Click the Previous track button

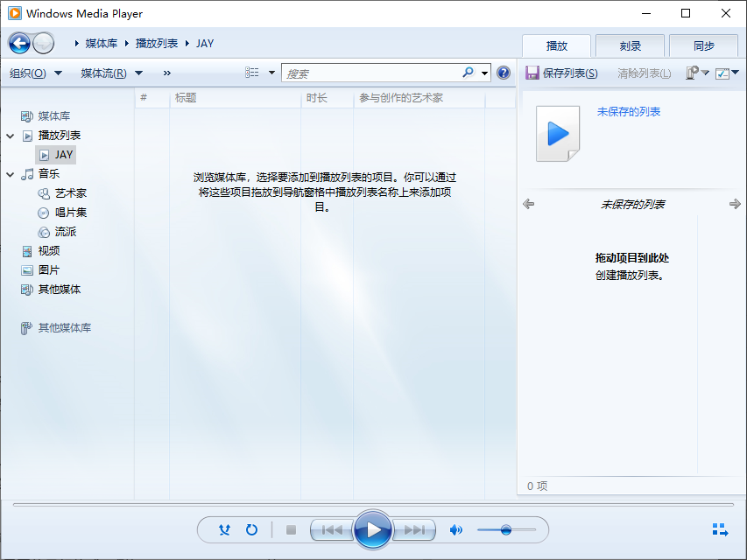tap(332, 529)
